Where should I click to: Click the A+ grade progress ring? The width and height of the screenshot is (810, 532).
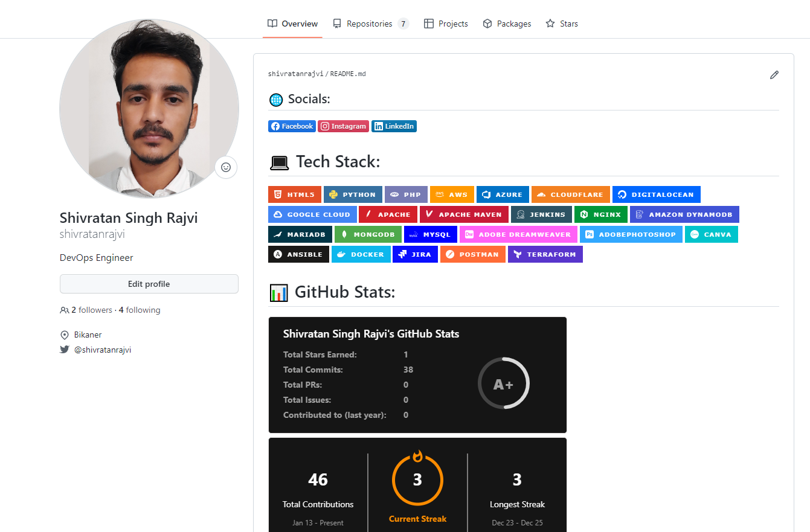(504, 383)
